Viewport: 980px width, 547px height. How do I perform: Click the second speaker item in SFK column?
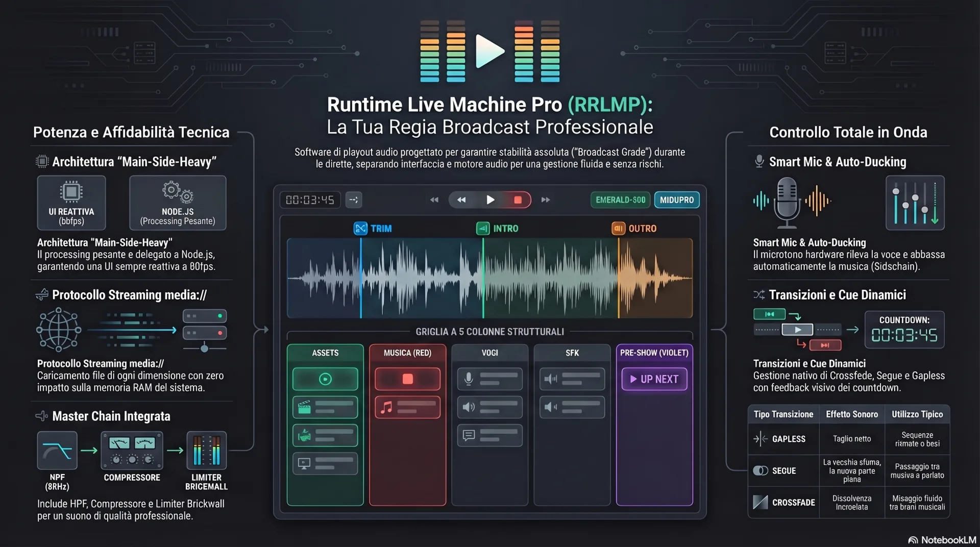tap(572, 407)
